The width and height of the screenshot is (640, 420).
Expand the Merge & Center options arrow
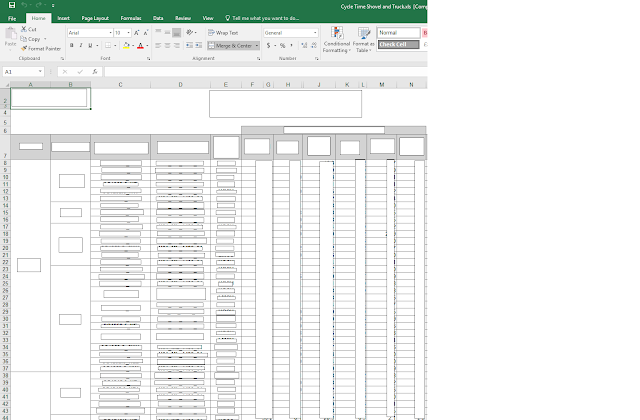point(257,45)
